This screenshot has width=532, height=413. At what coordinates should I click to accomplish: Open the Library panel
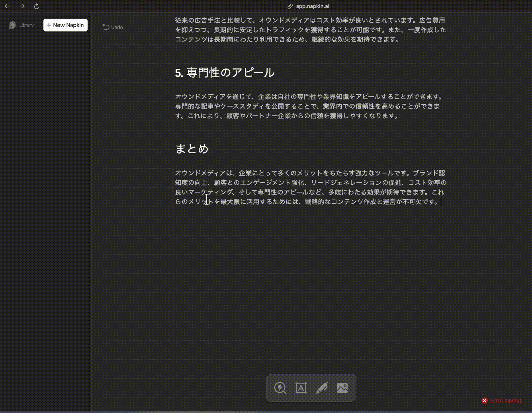[22, 25]
